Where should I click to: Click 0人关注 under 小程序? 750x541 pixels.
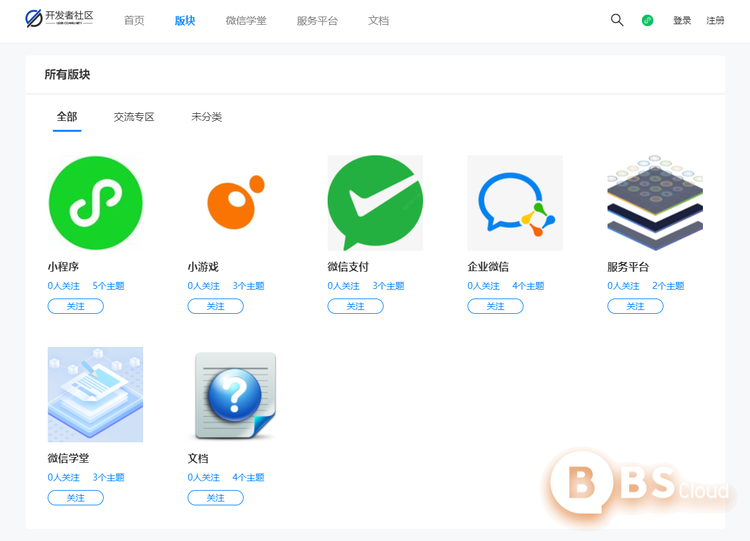[x=64, y=286]
